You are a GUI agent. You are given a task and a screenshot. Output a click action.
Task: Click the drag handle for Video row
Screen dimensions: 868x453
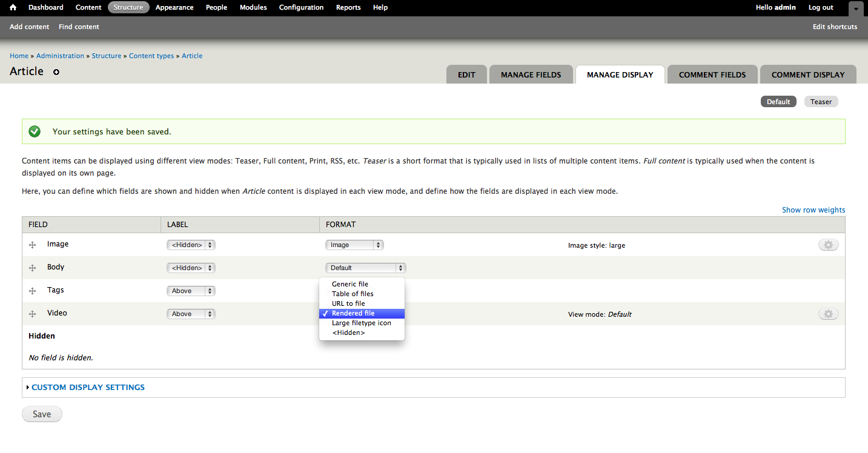tap(33, 314)
